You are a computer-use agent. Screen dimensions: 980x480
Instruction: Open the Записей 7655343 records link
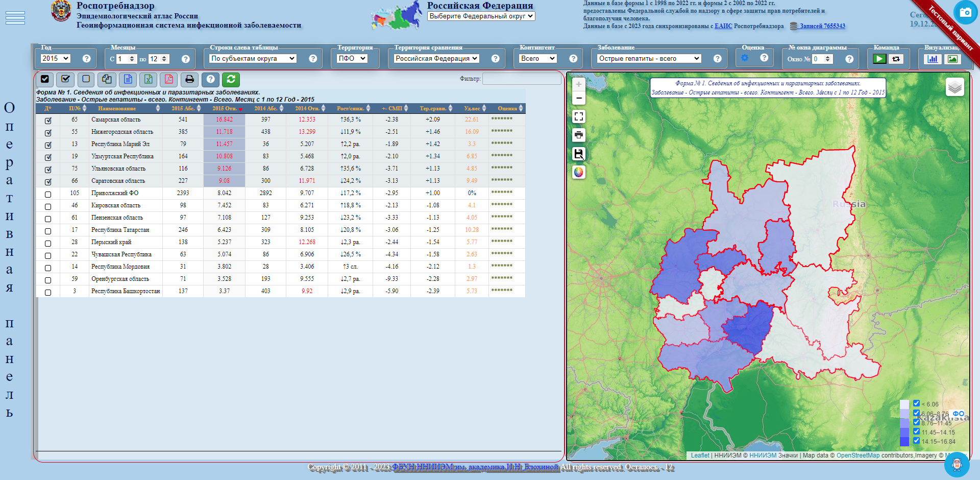click(x=822, y=26)
